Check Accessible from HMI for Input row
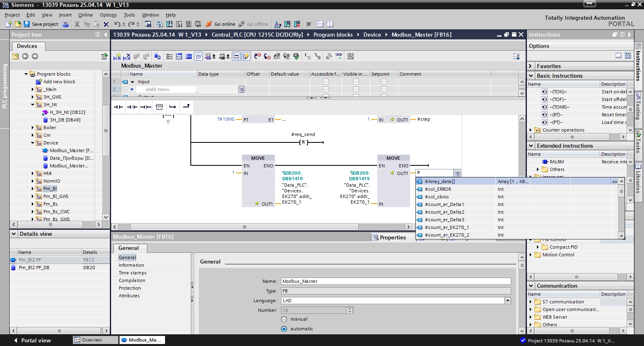The height and width of the screenshot is (346, 644). tap(326, 82)
